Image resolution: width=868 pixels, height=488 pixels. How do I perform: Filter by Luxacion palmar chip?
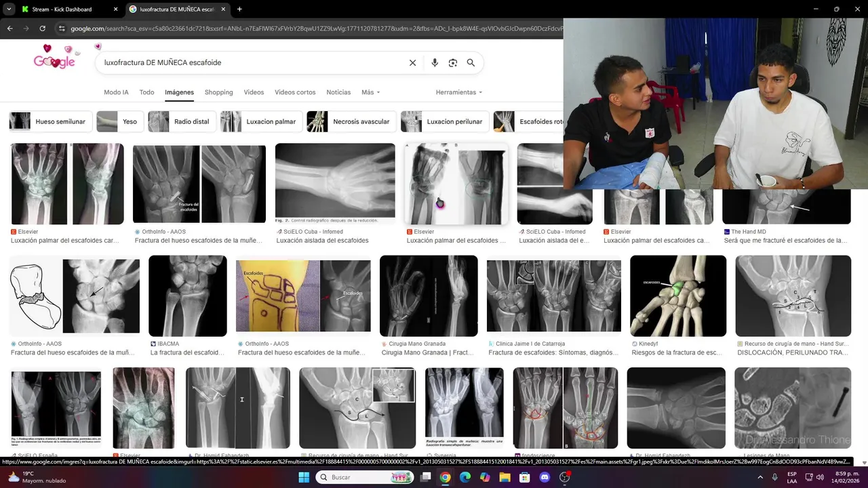tap(261, 121)
